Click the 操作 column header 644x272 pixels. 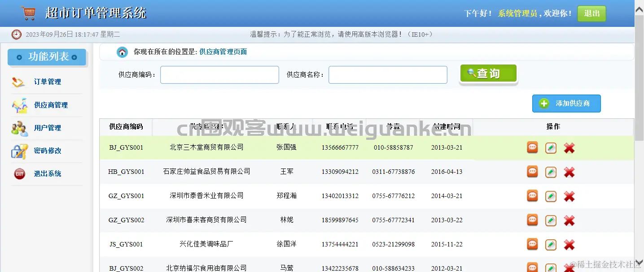point(553,127)
